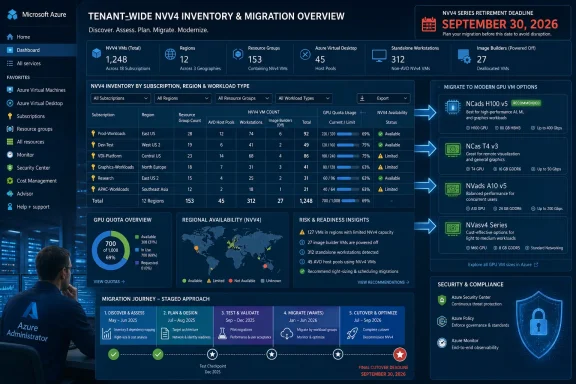Click the retirement deadline calendar icon
Screen dimensions: 576x384
pos(429,25)
